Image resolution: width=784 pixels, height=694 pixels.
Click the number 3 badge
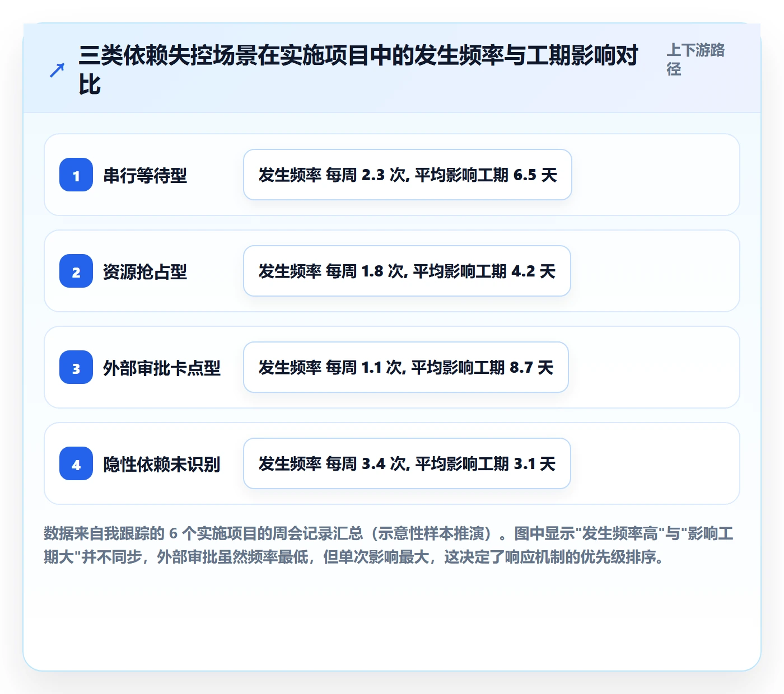[x=76, y=367]
